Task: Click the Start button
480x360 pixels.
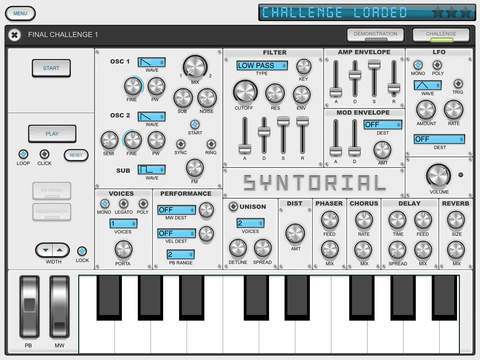Action: point(51,68)
